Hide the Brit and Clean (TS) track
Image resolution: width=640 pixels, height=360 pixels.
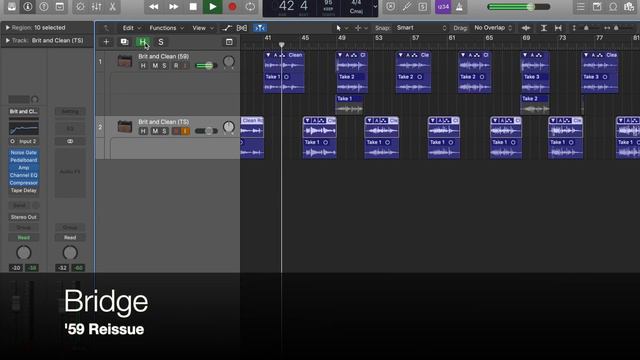[143, 131]
